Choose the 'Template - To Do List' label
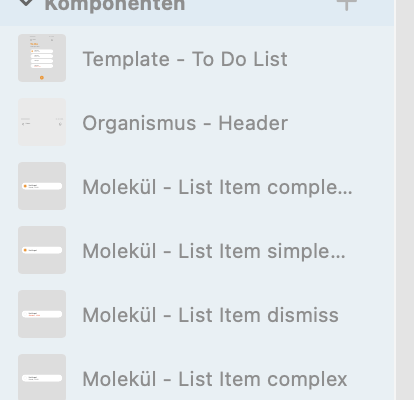 click(x=185, y=59)
